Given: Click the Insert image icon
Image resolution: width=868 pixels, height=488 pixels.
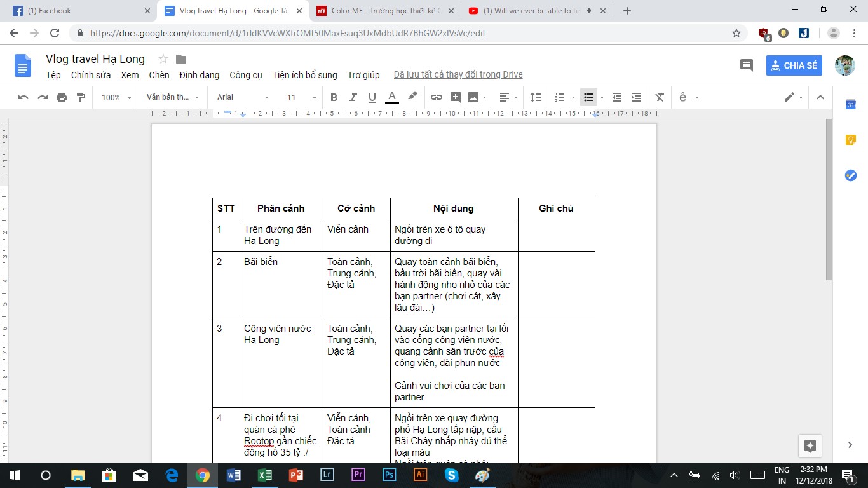Looking at the screenshot, I should 473,97.
